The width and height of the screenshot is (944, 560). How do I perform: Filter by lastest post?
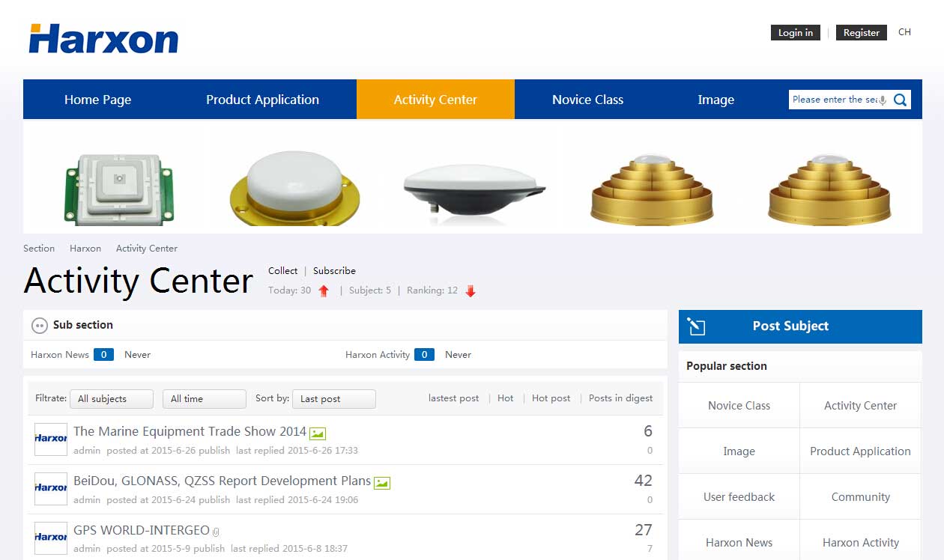453,398
